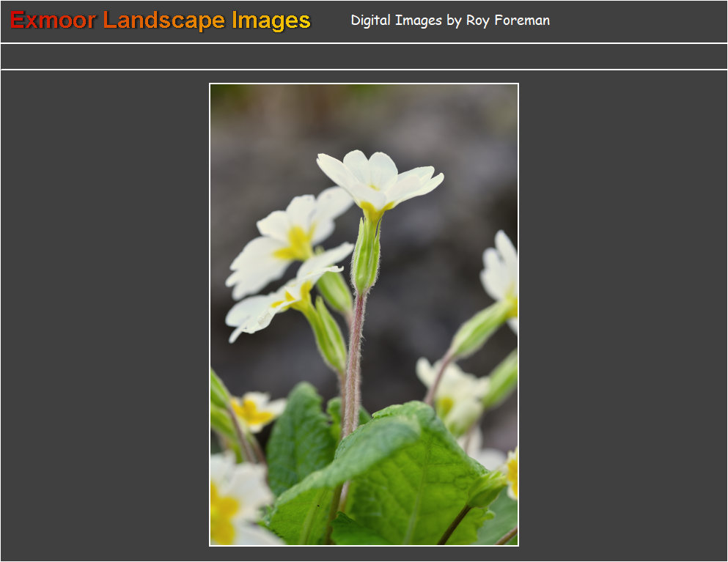Click the topmost white primrose flower
This screenshot has height=562, width=728.
pyautogui.click(x=379, y=178)
